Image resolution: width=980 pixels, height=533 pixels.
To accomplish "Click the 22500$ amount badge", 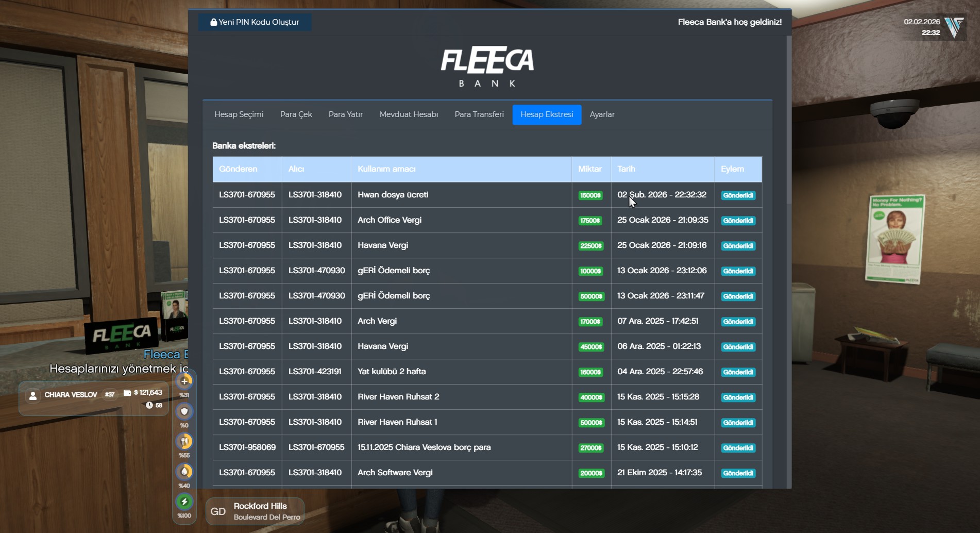I will 591,246.
